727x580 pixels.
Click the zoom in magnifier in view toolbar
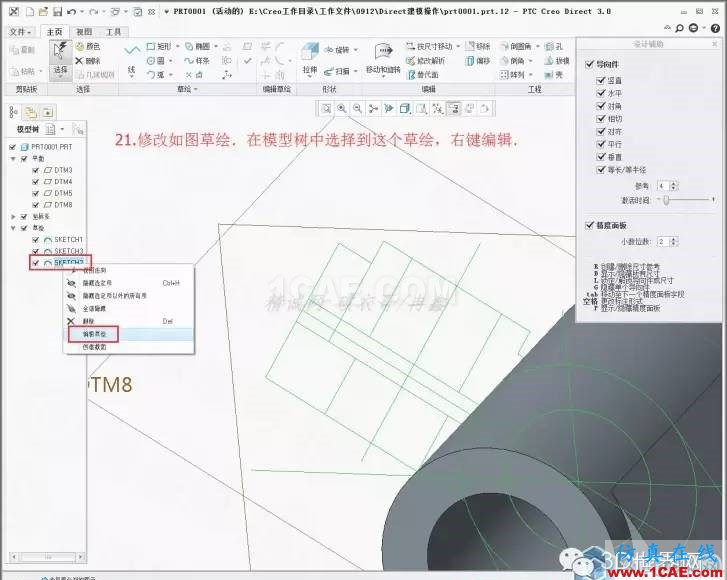[x=342, y=108]
